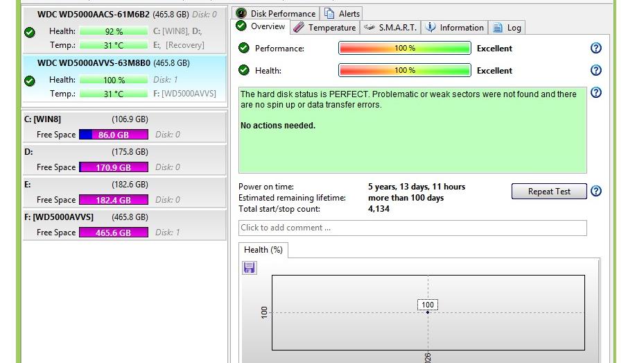Click the Repeat Test button
Image resolution: width=644 pixels, height=363 pixels.
549,191
